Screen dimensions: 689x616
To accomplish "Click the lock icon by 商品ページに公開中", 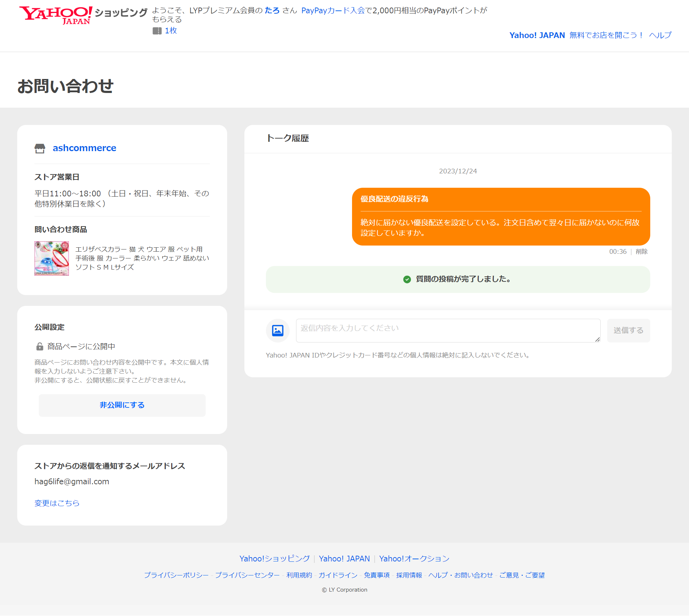I will coord(39,346).
